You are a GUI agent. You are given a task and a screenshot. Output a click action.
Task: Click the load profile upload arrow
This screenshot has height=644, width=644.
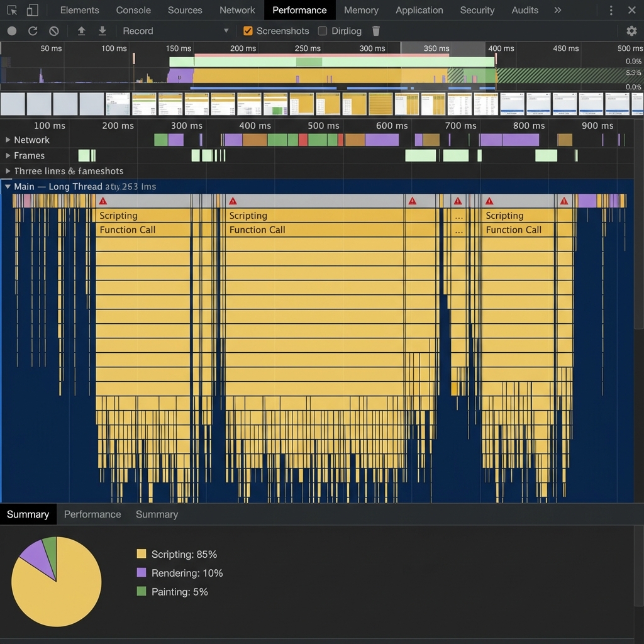click(81, 31)
